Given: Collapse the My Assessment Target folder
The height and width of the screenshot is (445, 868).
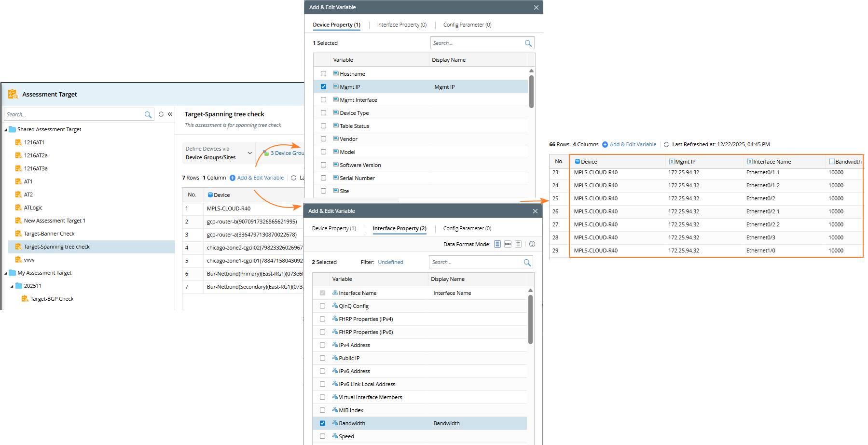Looking at the screenshot, I should (6, 273).
